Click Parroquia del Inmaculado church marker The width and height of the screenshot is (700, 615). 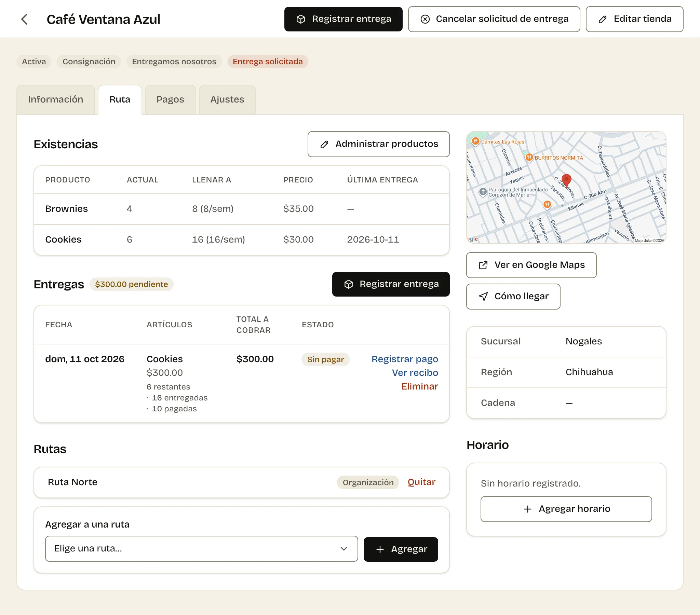pyautogui.click(x=483, y=192)
